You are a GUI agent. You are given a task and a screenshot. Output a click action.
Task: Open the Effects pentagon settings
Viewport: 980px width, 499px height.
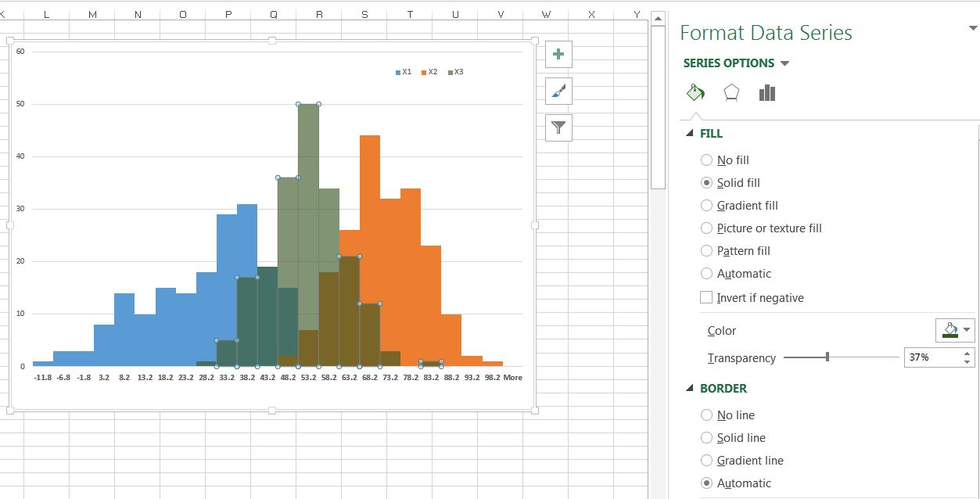pyautogui.click(x=731, y=92)
